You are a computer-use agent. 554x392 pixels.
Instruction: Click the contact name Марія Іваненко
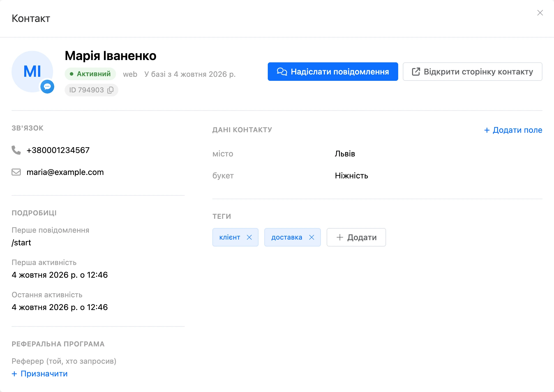pos(111,55)
